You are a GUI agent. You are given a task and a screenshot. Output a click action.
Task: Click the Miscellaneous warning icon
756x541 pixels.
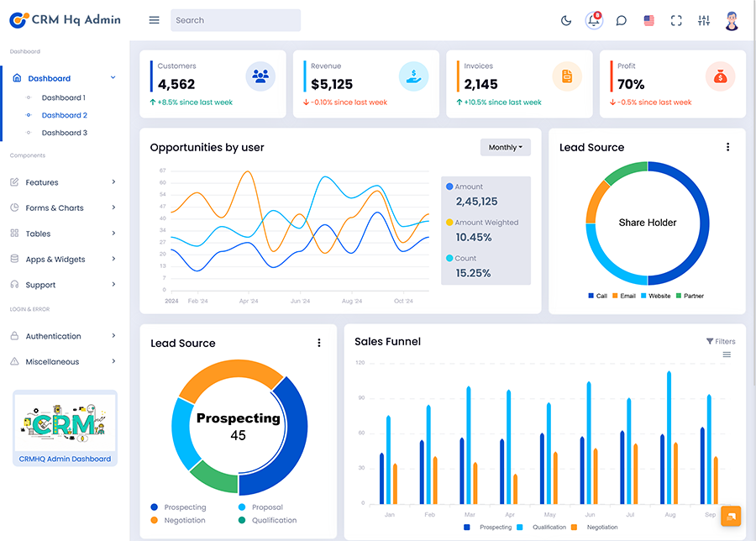tap(14, 361)
